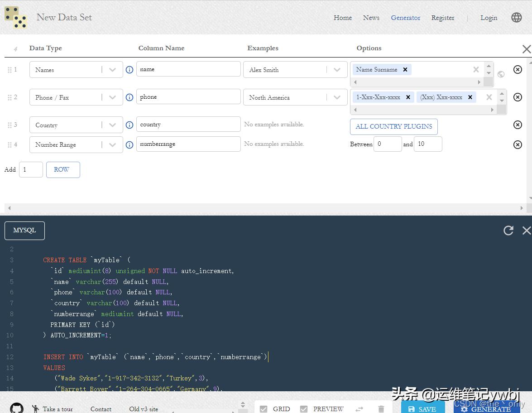Click the trash icon in bottom toolbar
Screen dimensions: 532x413
click(381, 408)
